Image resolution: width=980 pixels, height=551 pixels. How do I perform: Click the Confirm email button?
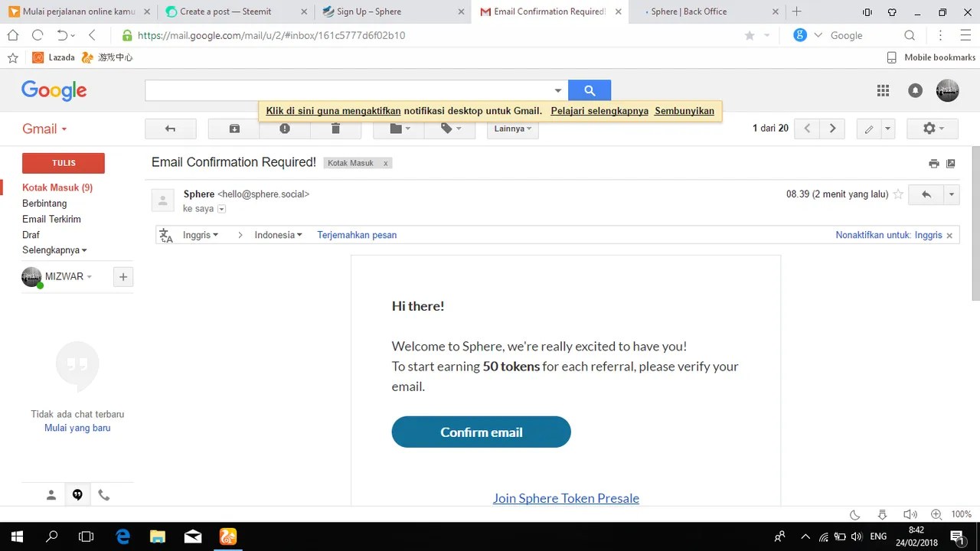tap(481, 432)
